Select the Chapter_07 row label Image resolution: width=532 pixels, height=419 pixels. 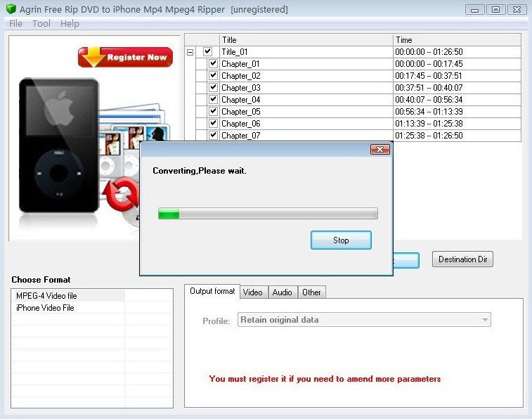coord(240,136)
